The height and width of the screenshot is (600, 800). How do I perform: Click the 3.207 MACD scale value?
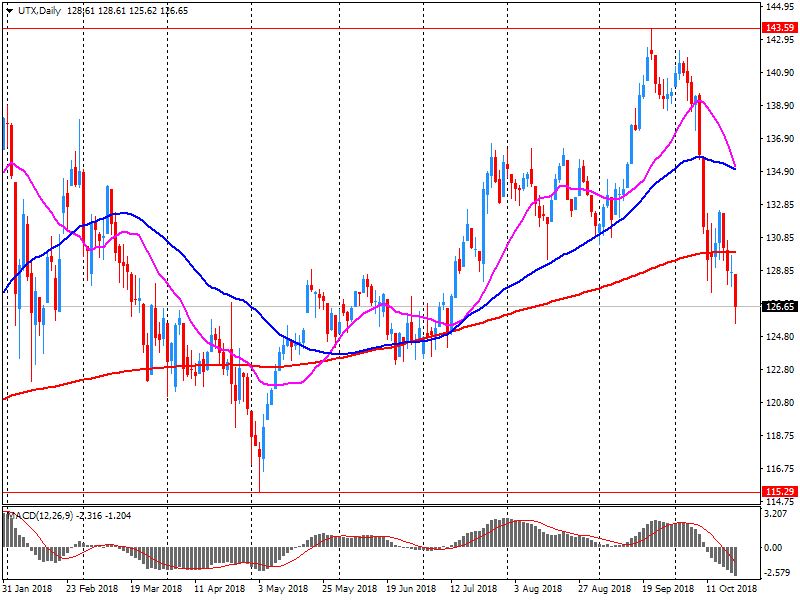776,514
